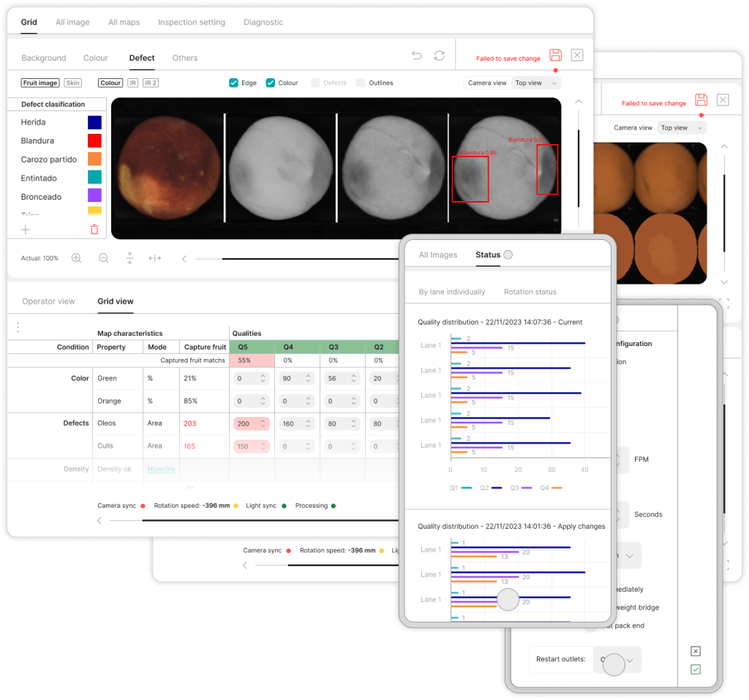This screenshot has height=700, width=749.
Task: Uncheck the Edge checkbox
Action: 233,83
